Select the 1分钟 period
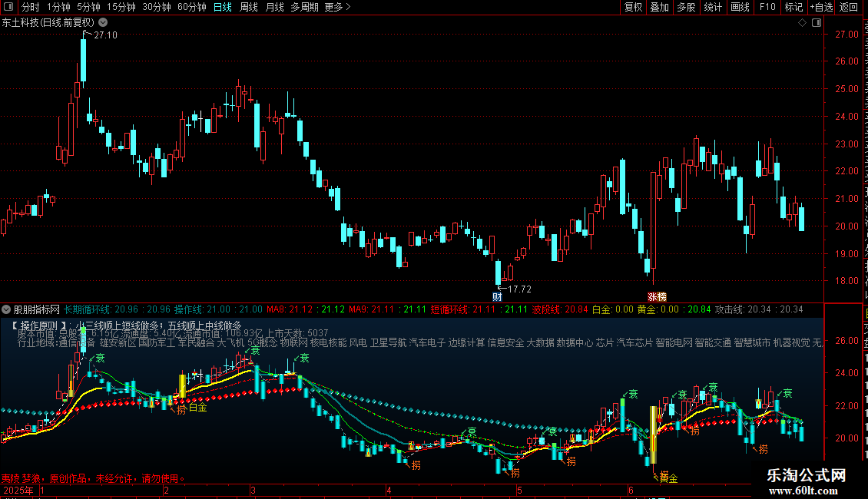Image resolution: width=868 pixels, height=499 pixels. tap(58, 7)
